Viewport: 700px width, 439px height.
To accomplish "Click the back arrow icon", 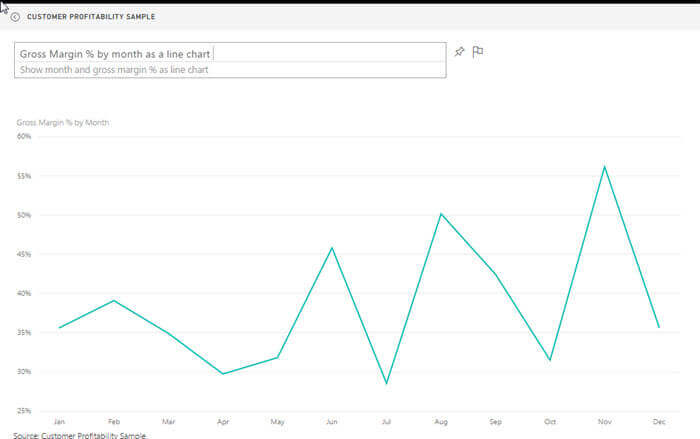I will click(15, 17).
